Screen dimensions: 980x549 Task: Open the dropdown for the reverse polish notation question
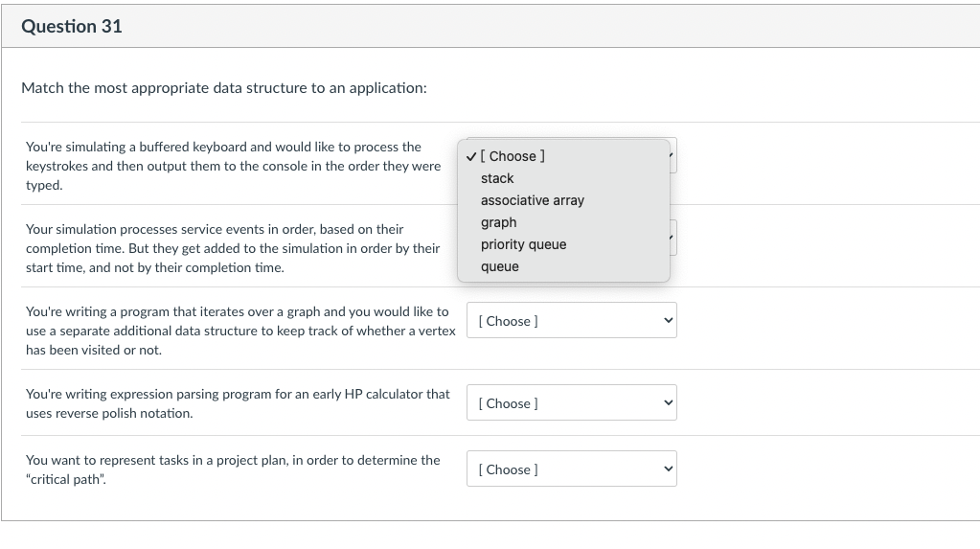[x=571, y=403]
